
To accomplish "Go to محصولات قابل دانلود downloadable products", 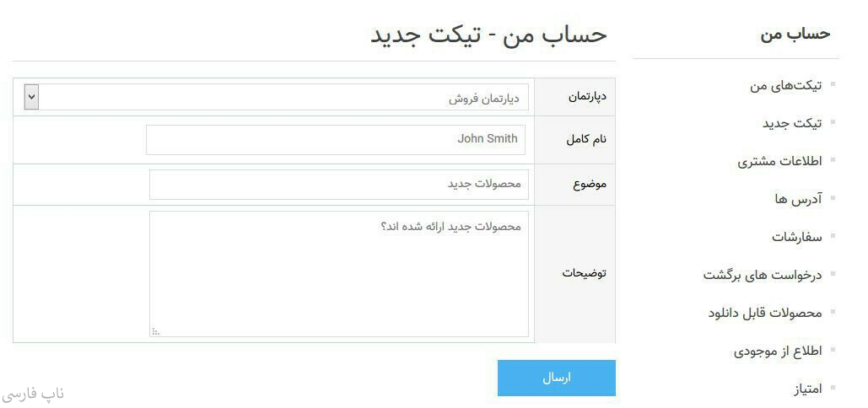I will tap(764, 313).
